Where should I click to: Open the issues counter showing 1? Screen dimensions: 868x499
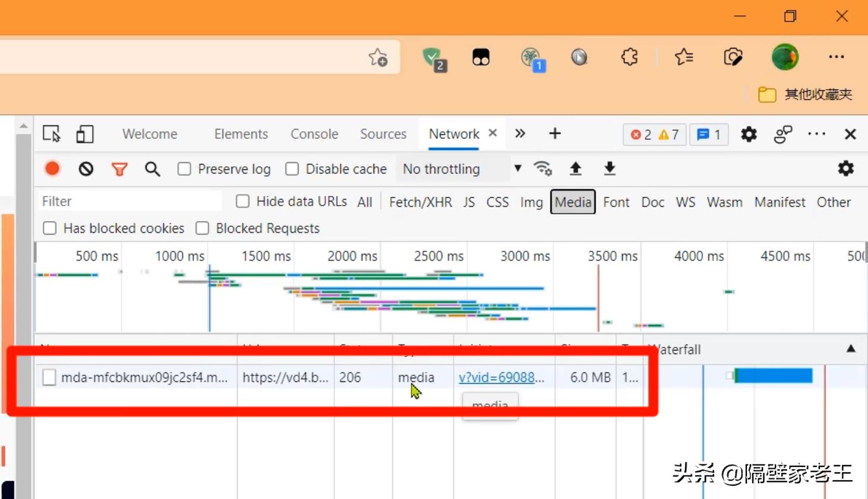point(709,135)
